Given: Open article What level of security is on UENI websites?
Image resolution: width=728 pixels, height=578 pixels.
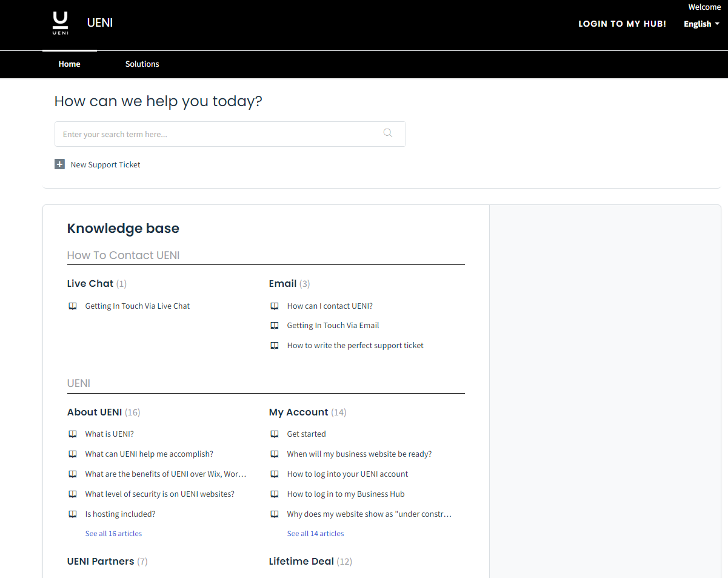Looking at the screenshot, I should point(160,494).
